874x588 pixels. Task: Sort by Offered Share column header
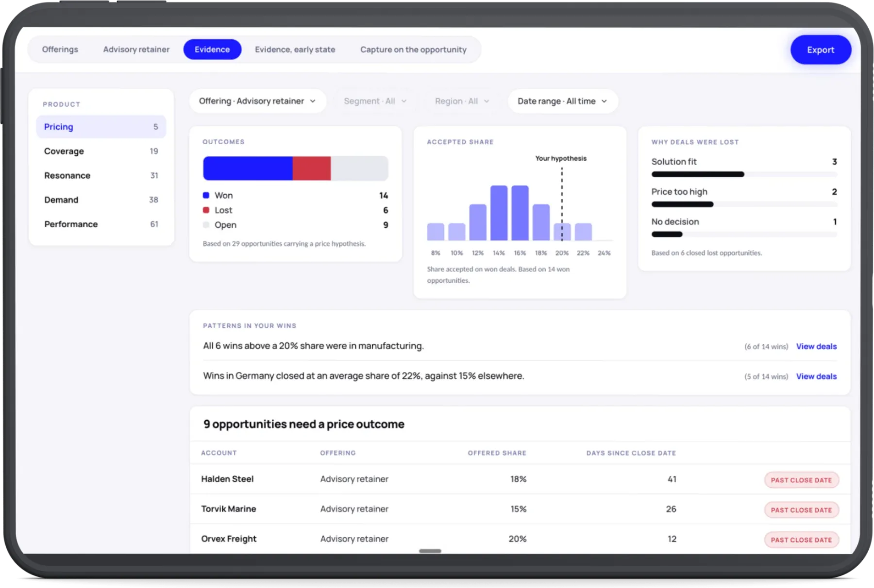[x=497, y=453]
